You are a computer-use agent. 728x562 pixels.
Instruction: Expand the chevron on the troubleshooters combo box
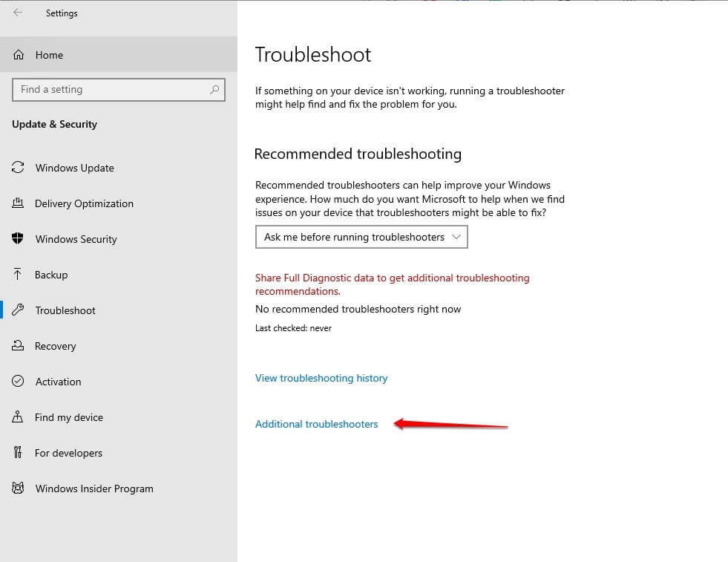tap(455, 237)
